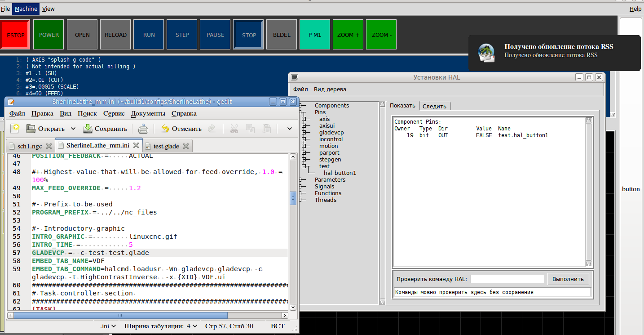Expand the motion pins node

(304, 146)
